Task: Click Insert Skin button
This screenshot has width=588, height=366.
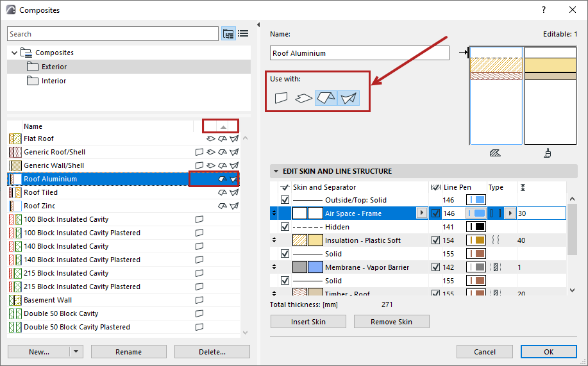Action: (x=308, y=322)
